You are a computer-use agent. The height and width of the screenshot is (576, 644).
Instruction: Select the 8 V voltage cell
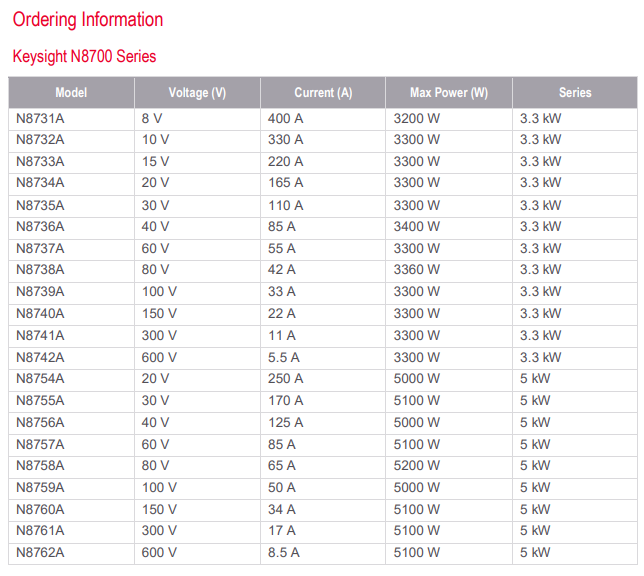(197, 119)
